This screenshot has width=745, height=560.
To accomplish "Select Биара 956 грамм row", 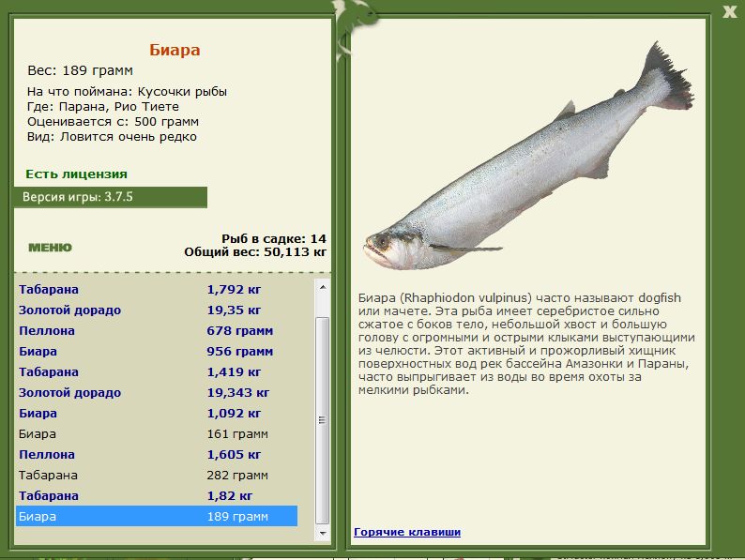I will [157, 352].
